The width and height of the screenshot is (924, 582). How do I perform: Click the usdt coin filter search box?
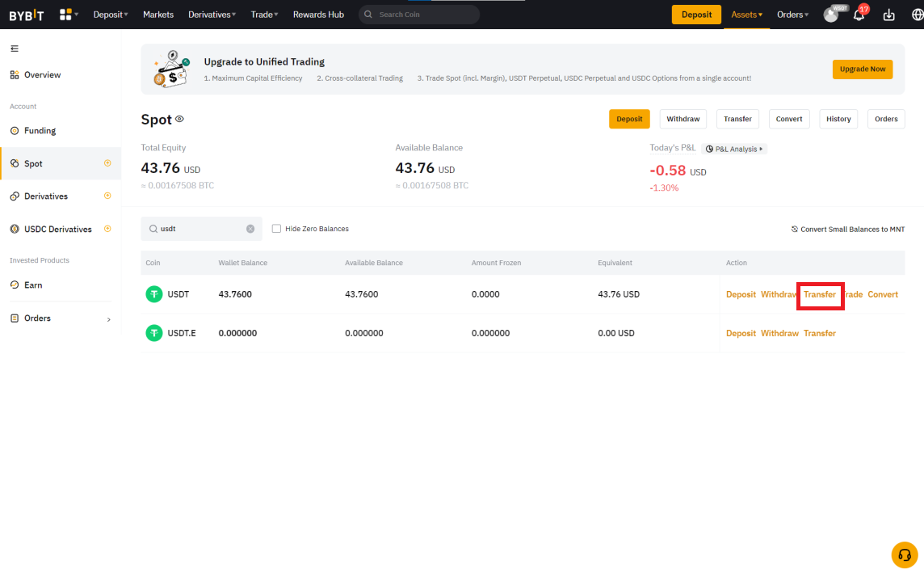point(202,229)
